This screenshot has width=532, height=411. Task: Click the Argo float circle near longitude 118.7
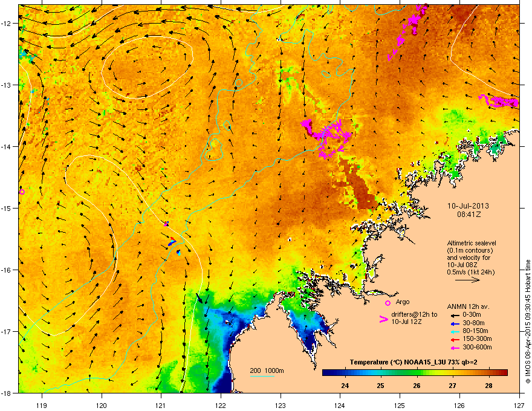coord(22,192)
